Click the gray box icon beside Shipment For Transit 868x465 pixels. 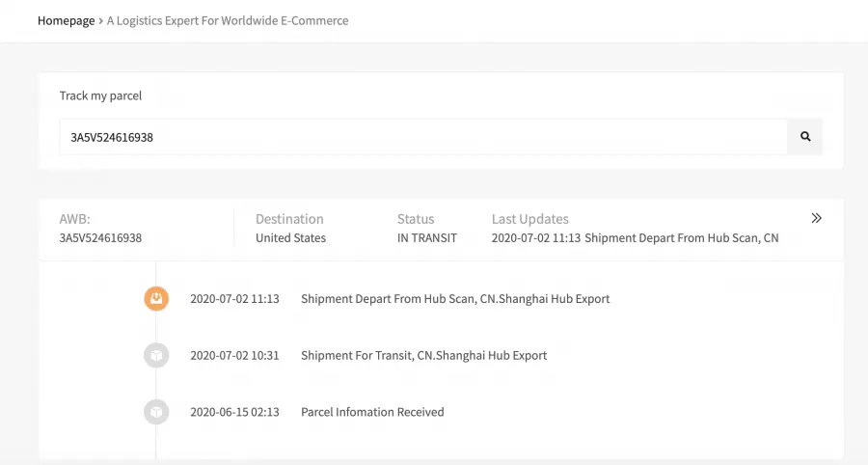156,355
